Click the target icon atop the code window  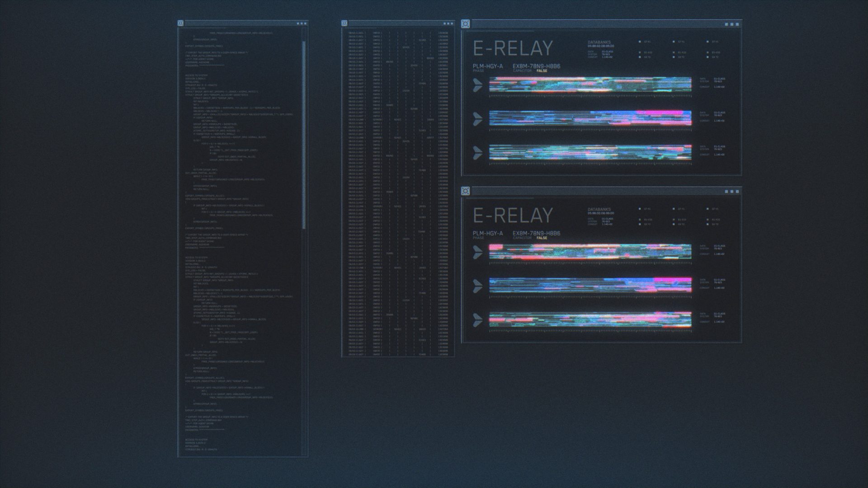[181, 23]
